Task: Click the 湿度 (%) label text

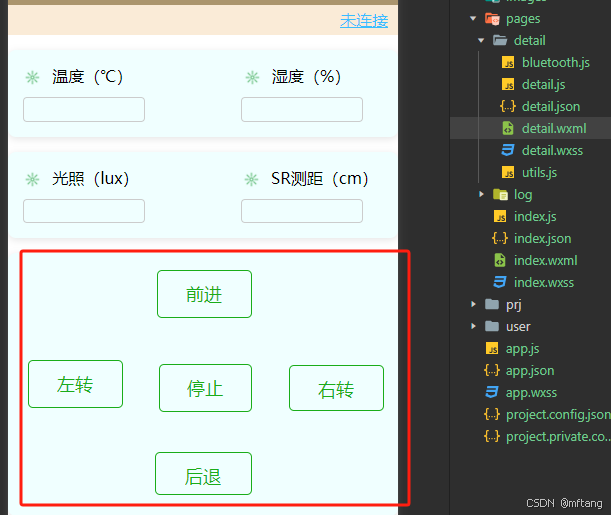Action: (306, 77)
